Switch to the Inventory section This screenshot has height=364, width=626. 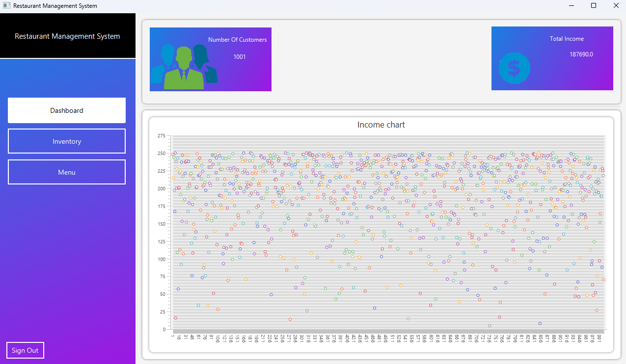click(66, 141)
